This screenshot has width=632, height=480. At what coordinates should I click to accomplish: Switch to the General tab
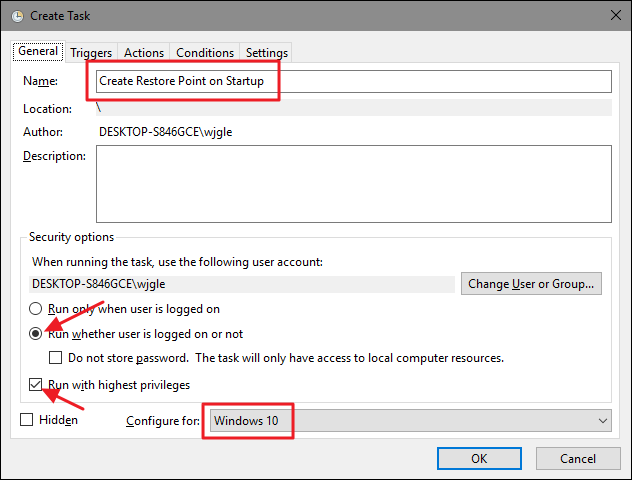[x=38, y=52]
